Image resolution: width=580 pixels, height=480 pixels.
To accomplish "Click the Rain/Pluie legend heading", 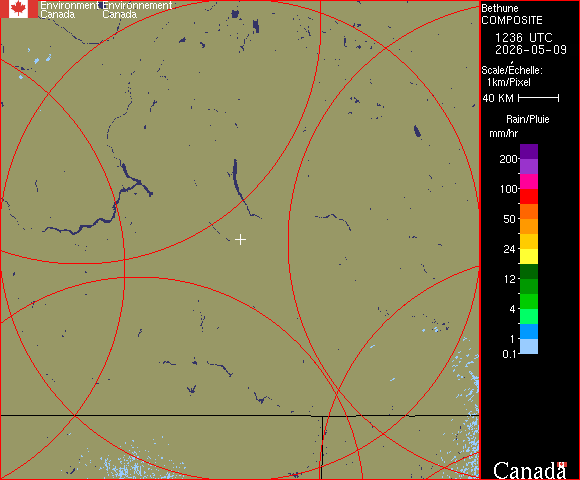I will [527, 119].
